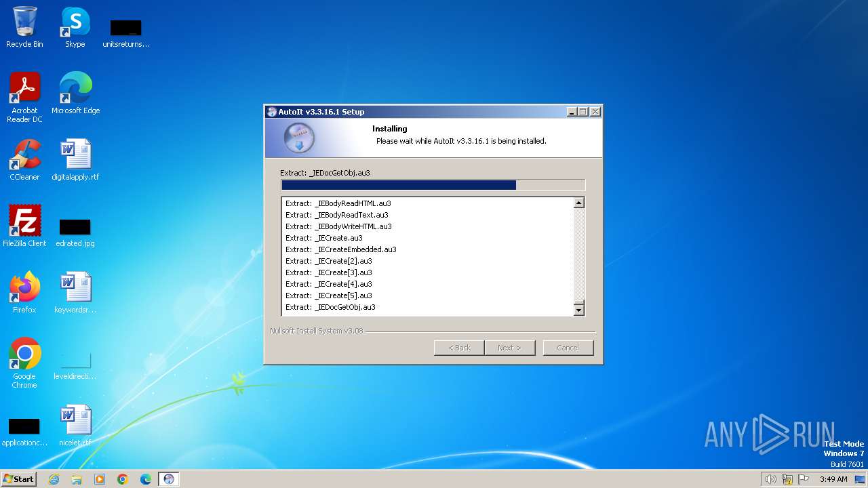
Task: Select the unitsreturns desktop file
Action: click(125, 33)
